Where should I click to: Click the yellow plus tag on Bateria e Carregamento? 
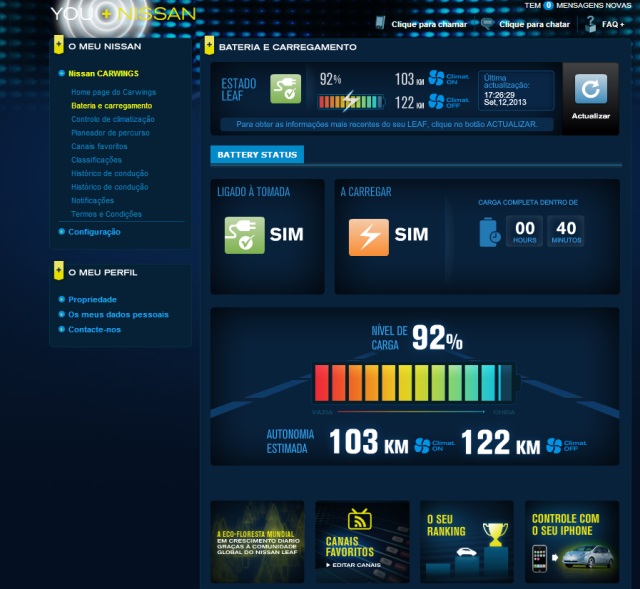[209, 46]
